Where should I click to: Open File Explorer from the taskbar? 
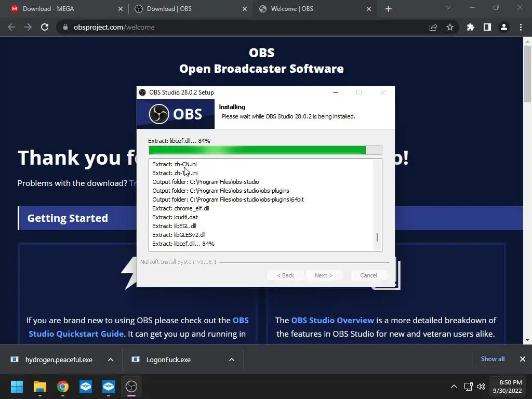[39, 387]
